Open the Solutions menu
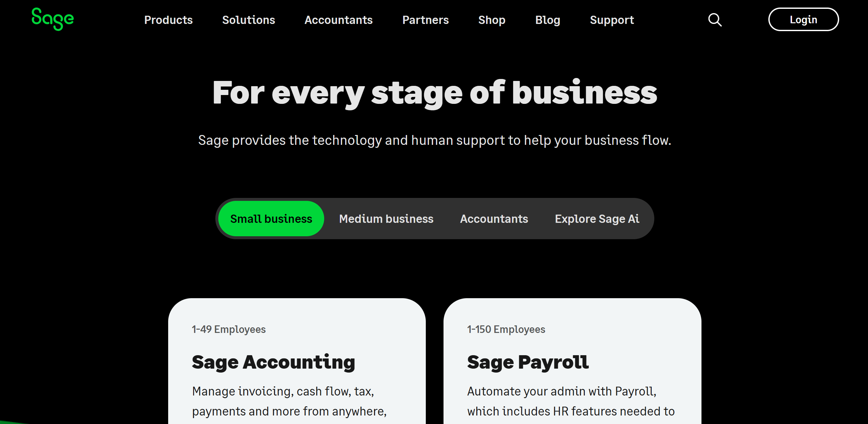Viewport: 868px width, 424px height. point(249,20)
